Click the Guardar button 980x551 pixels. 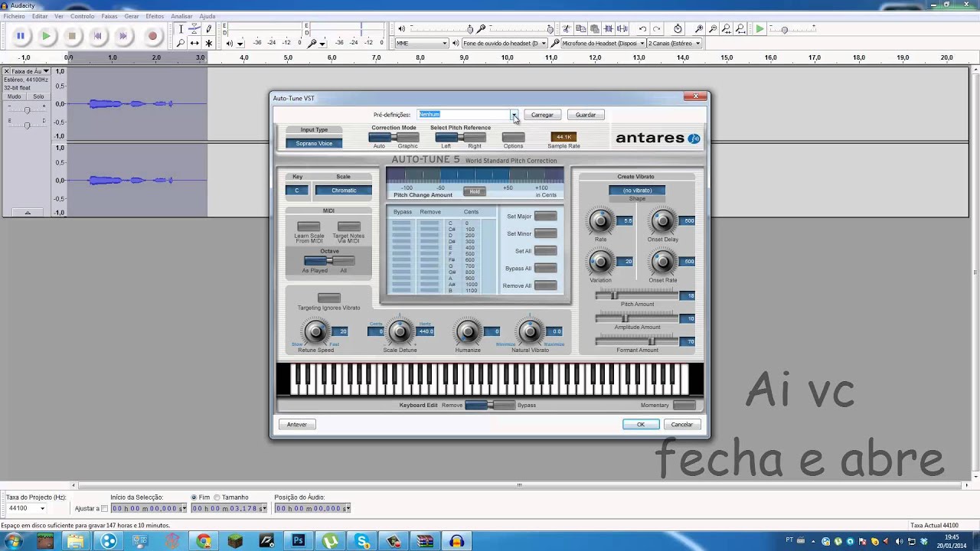pos(586,115)
